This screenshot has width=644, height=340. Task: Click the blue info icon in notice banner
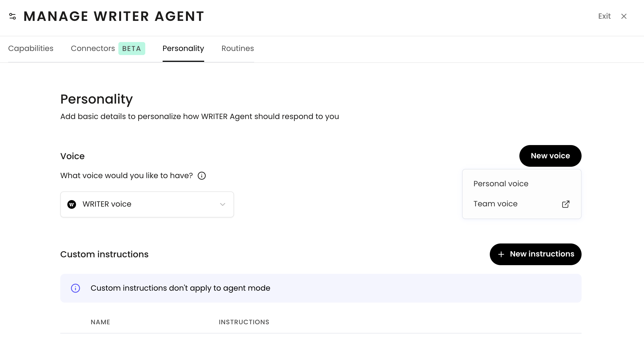pyautogui.click(x=75, y=288)
